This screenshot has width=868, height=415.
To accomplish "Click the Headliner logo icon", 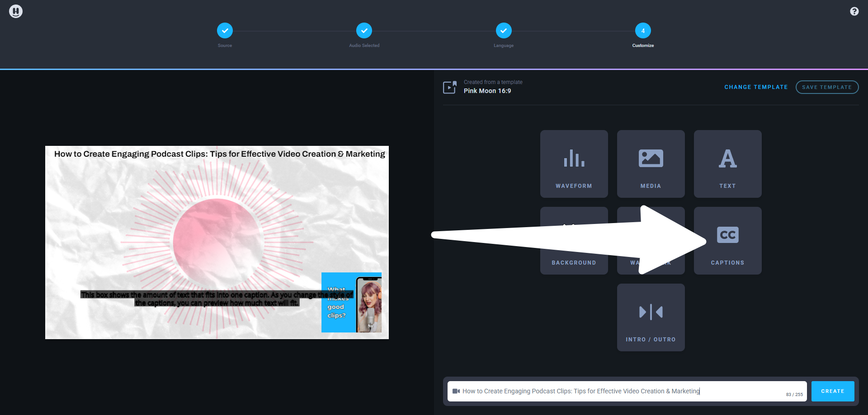I will (x=16, y=11).
